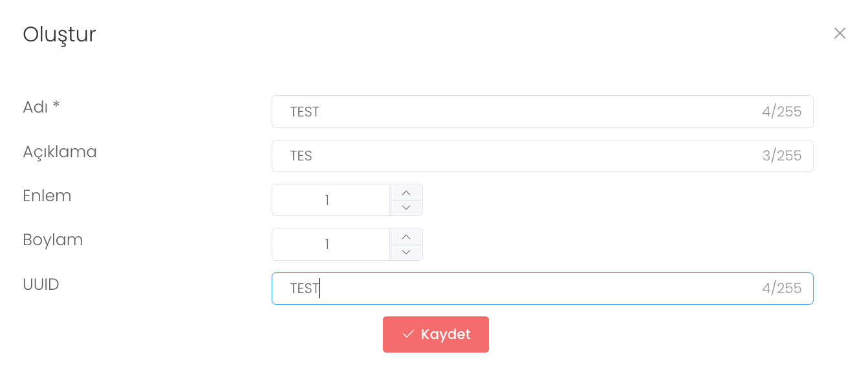
Task: Close the Oluştur dialog
Action: [x=840, y=34]
